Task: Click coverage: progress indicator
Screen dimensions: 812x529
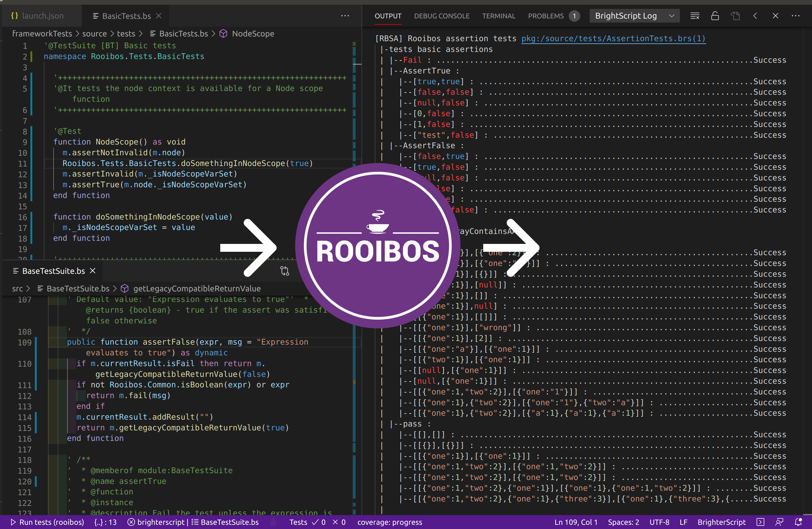Action: (390, 522)
